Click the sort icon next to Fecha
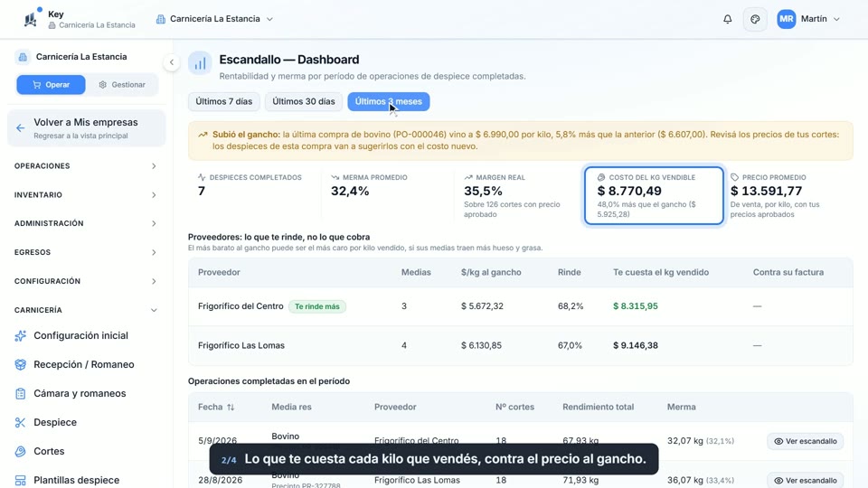Image resolution: width=868 pixels, height=488 pixels. [x=231, y=408]
